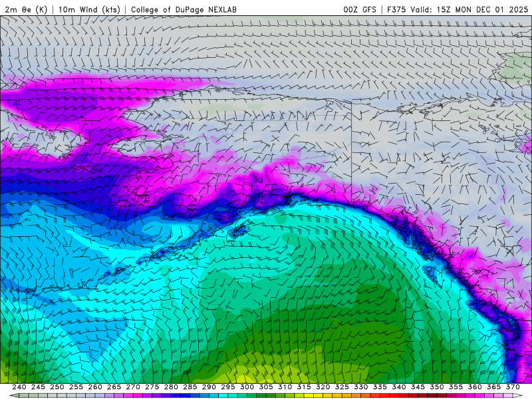Screen dimensions: 532x399
Task: Select the 'College of DuPage NEXLAB' text
Action: [184, 9]
